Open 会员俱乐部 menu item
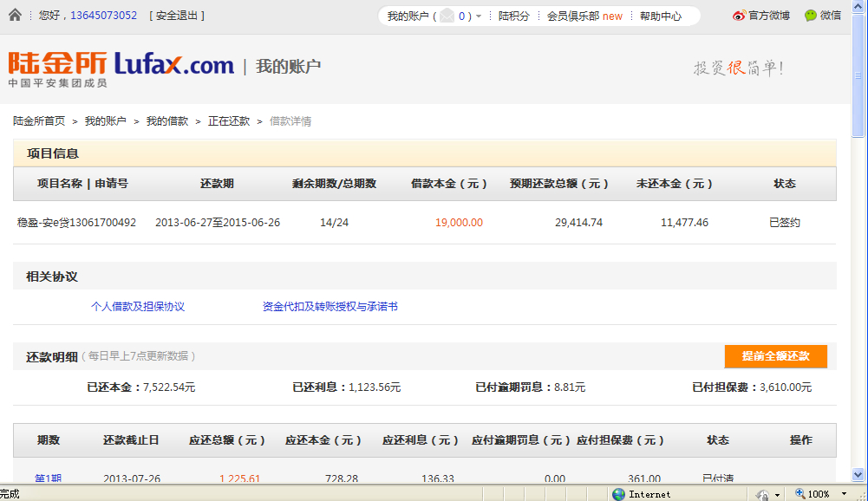 pos(572,16)
